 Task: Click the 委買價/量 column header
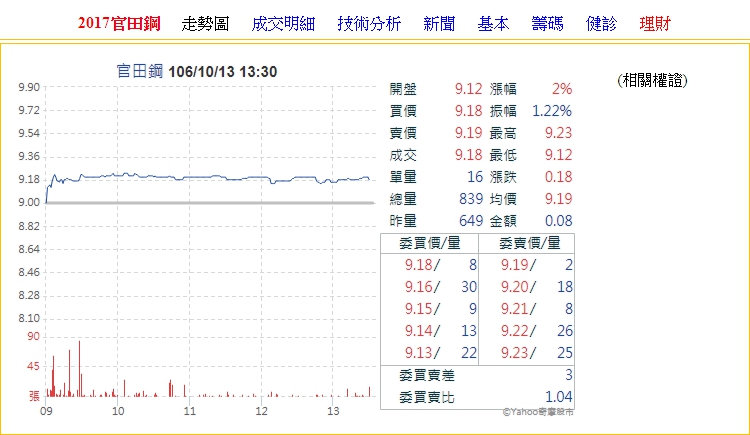pos(430,242)
